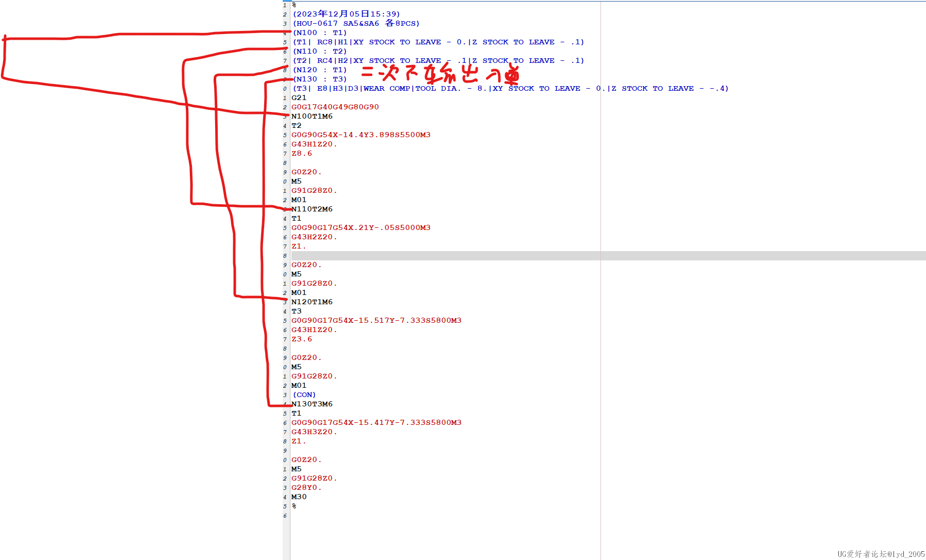Image resolution: width=926 pixels, height=560 pixels.
Task: Click the "G43H2Z20." line
Action: (314, 237)
